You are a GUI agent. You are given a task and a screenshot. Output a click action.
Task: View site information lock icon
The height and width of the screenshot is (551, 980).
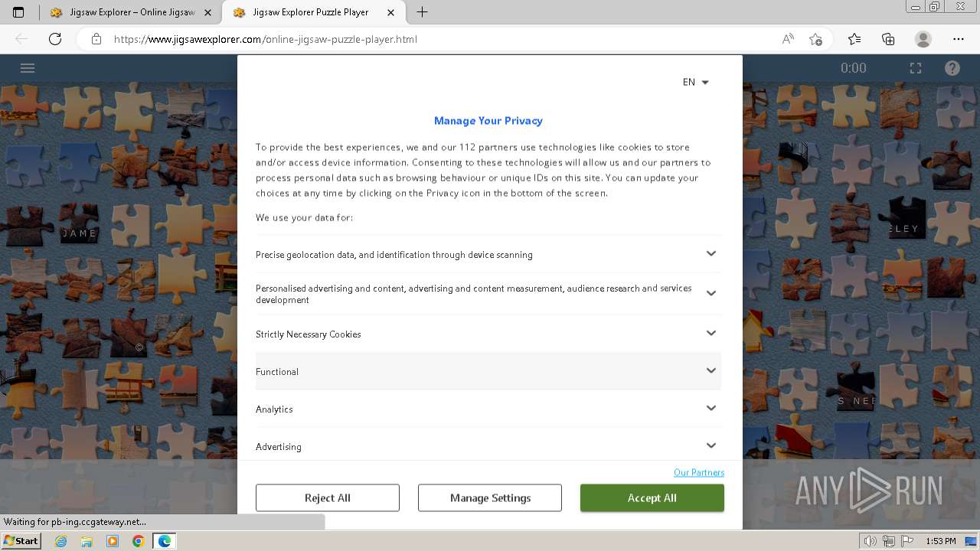point(96,39)
